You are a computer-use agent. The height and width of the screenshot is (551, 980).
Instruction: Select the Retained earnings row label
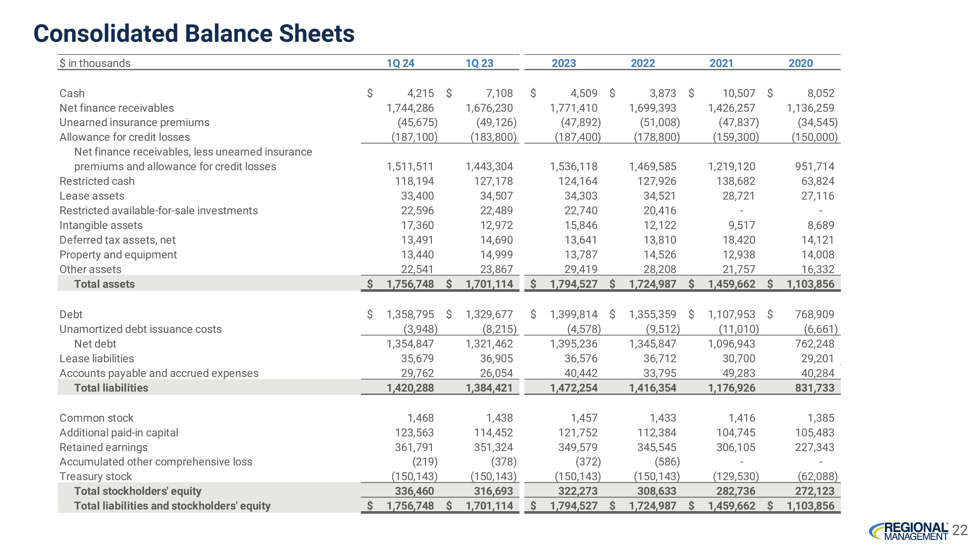(103, 447)
